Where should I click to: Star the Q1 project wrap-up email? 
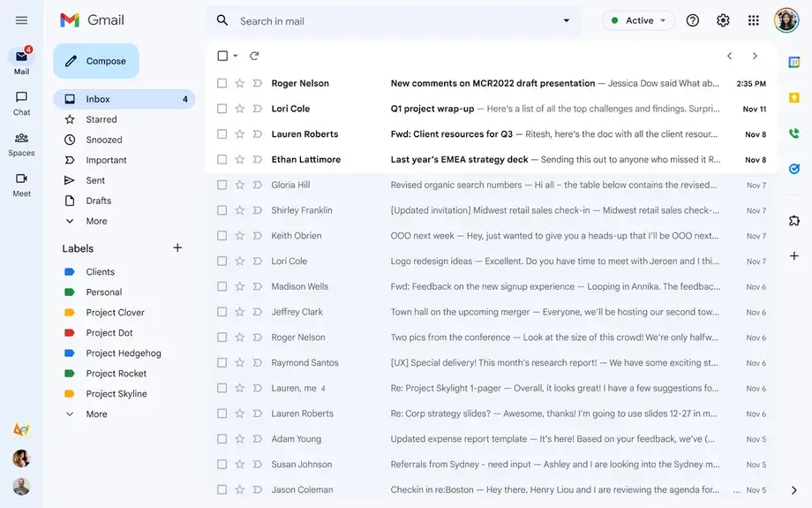tap(240, 109)
